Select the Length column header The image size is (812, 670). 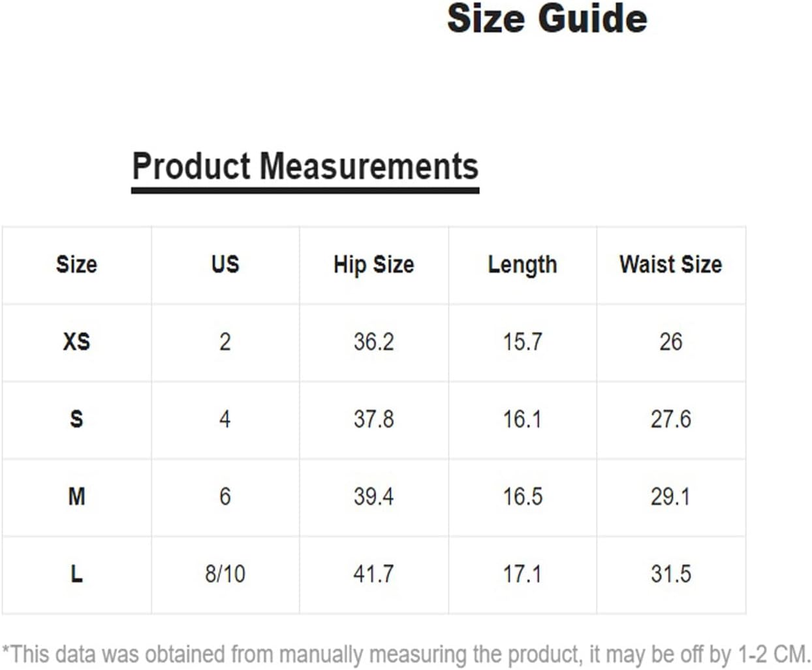(522, 265)
